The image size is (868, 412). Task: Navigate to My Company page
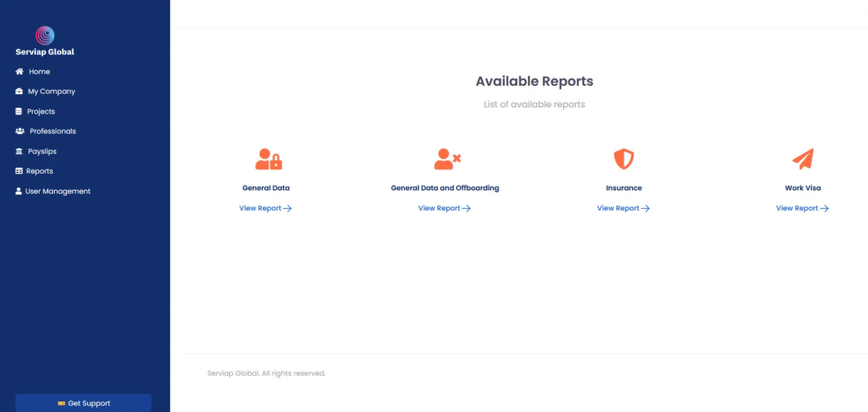tap(52, 91)
